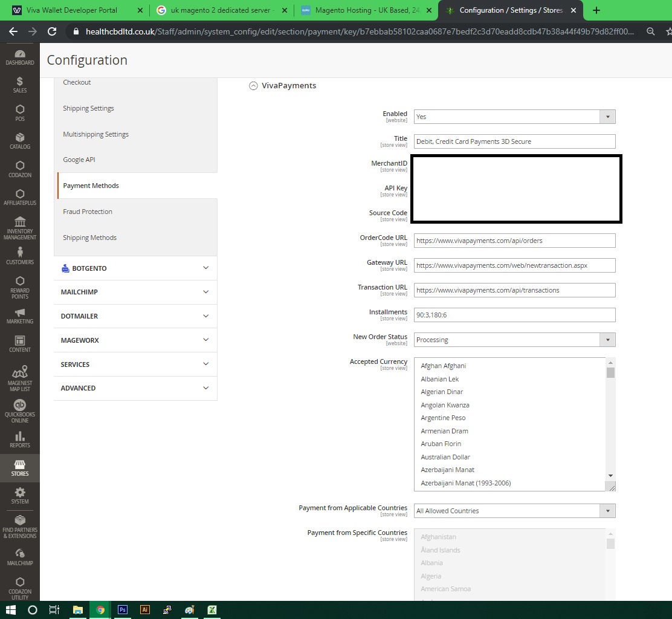
Task: Open the Customers sidebar menu
Action: click(20, 256)
